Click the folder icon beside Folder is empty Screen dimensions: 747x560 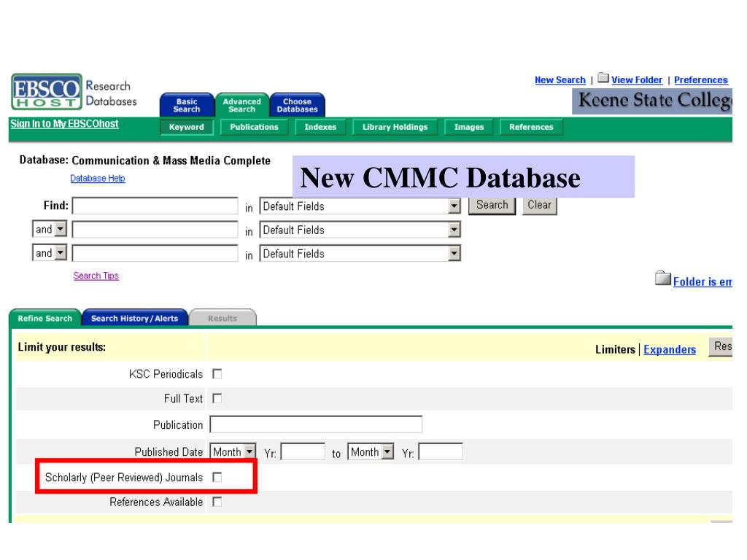[x=662, y=278]
